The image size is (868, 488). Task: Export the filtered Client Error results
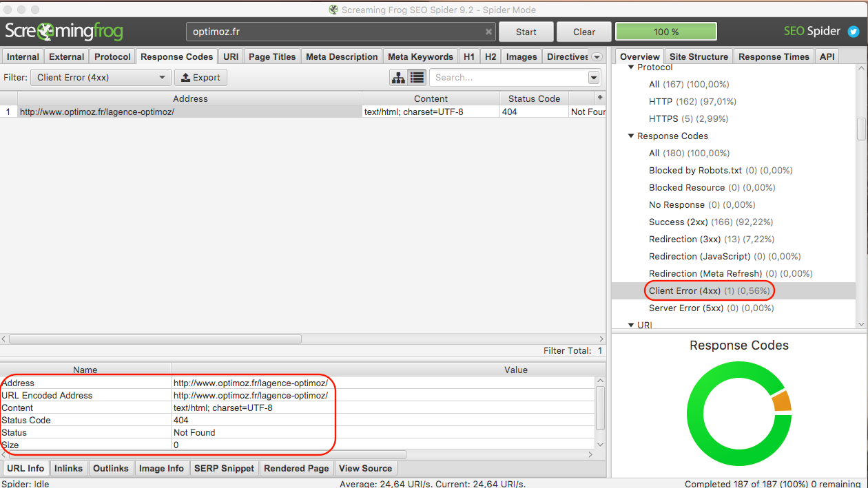click(x=200, y=78)
